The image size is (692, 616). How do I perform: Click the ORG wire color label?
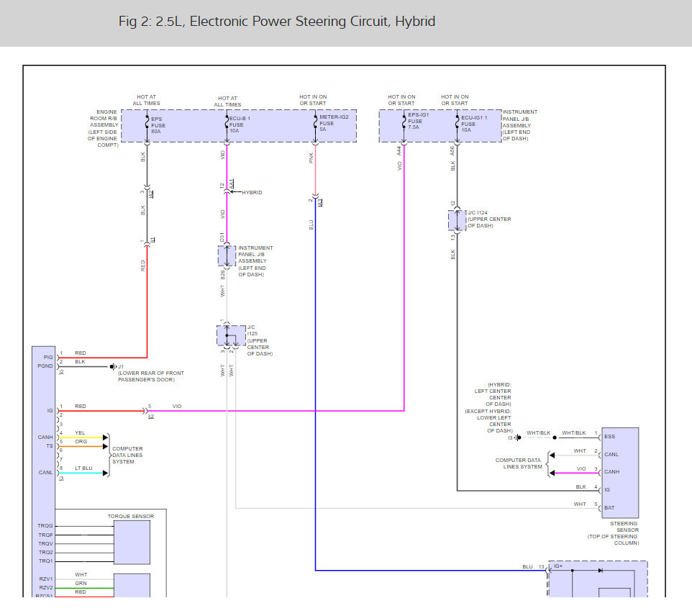81,442
